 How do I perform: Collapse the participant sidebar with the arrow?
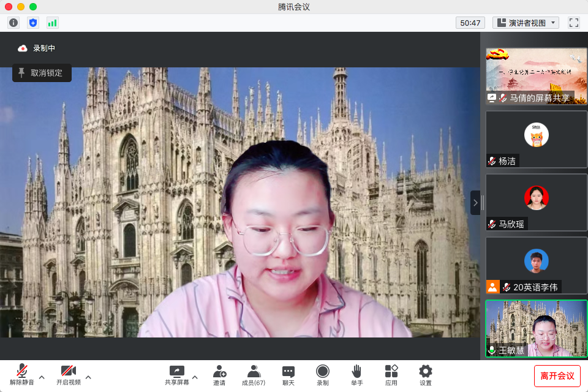pyautogui.click(x=475, y=203)
